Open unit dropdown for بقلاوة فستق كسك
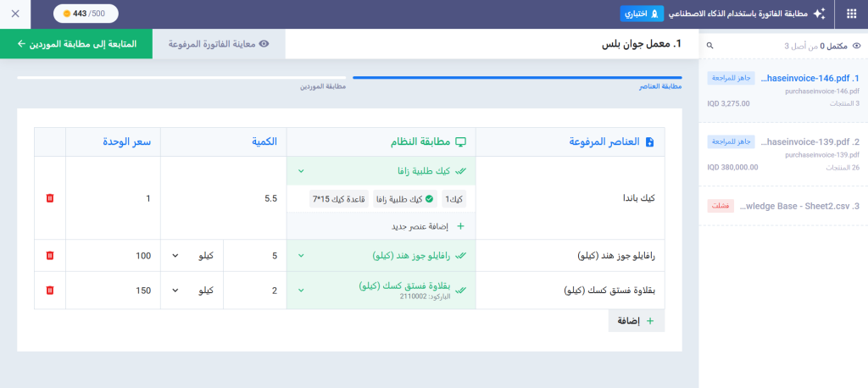This screenshot has height=388, width=868. point(192,291)
